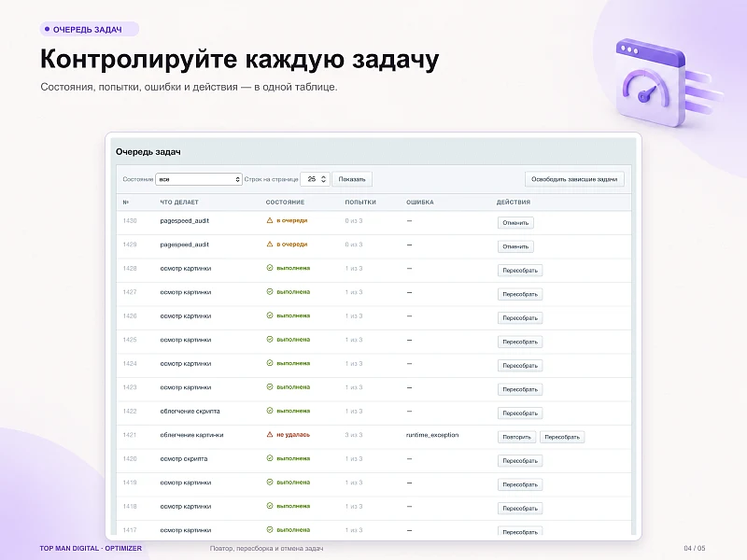Click the green check icon of task 1418

point(270,506)
